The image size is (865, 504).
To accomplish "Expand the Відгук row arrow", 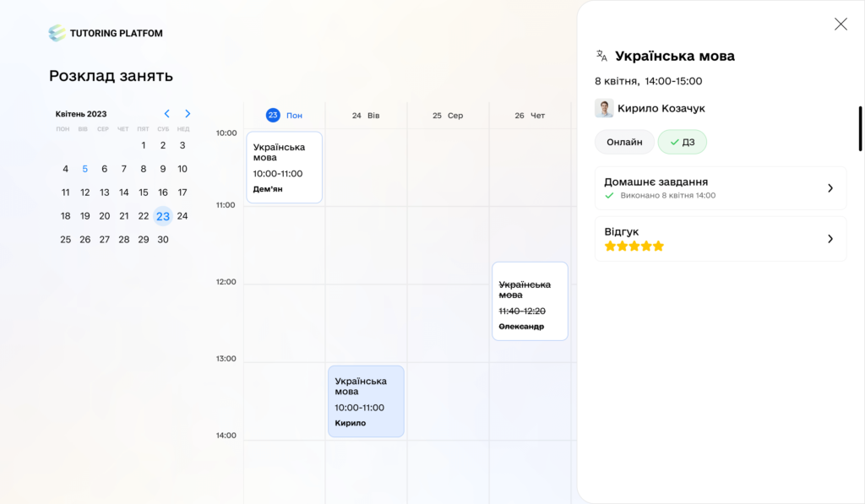I will click(830, 239).
